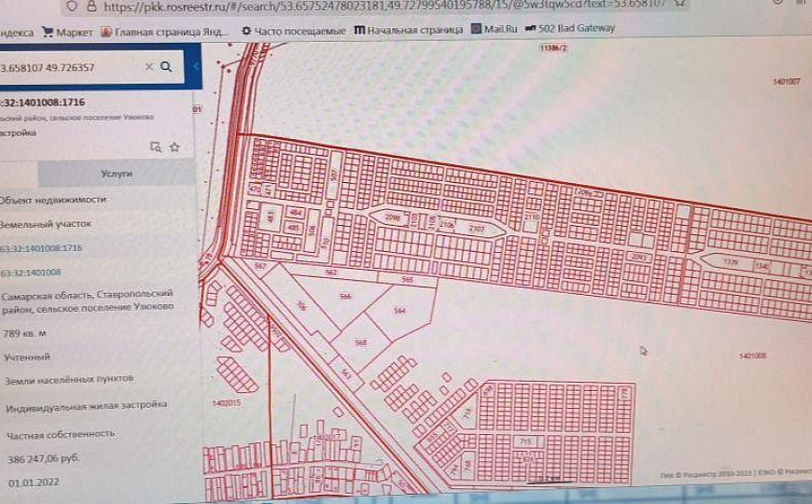Open the Главная страница Янд... bookmark
Screen dimensions: 812x504
pyautogui.click(x=163, y=30)
